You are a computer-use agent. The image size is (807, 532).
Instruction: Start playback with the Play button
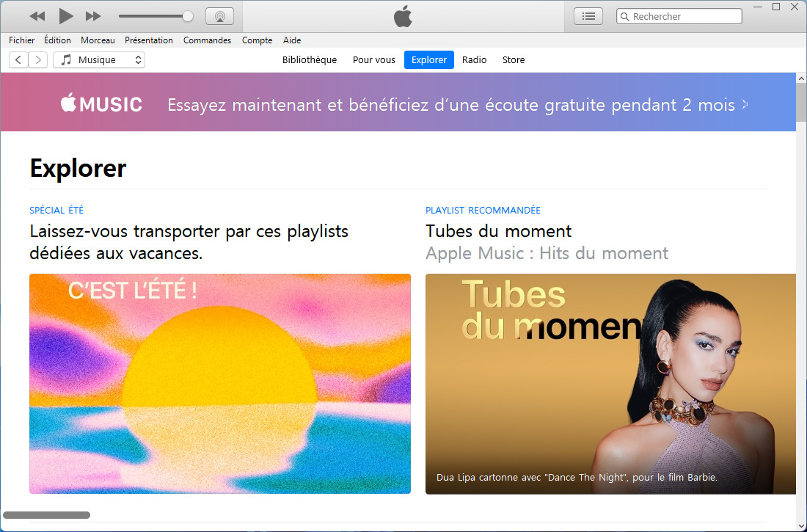click(x=66, y=16)
